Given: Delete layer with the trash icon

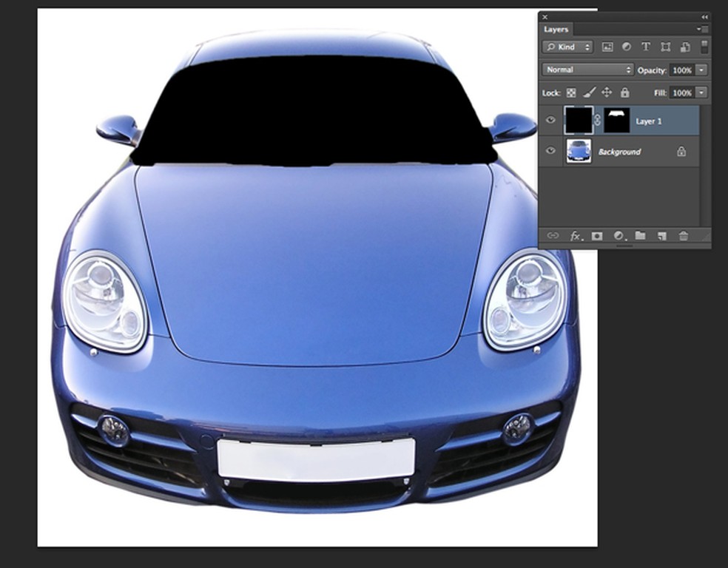Looking at the screenshot, I should click(x=684, y=236).
